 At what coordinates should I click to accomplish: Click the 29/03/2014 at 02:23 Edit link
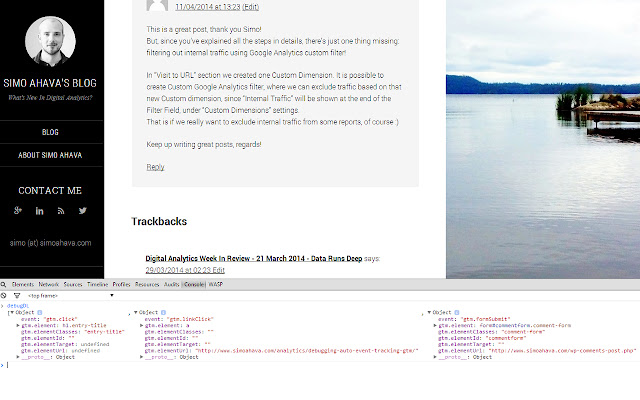[x=185, y=270]
